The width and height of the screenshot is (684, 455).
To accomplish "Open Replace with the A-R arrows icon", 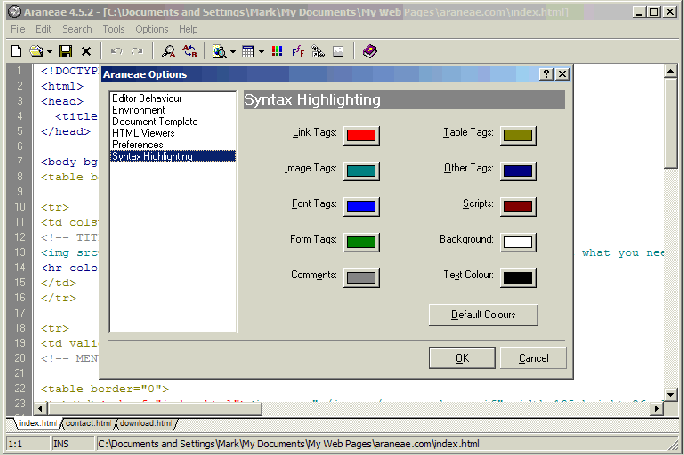I will click(x=190, y=51).
